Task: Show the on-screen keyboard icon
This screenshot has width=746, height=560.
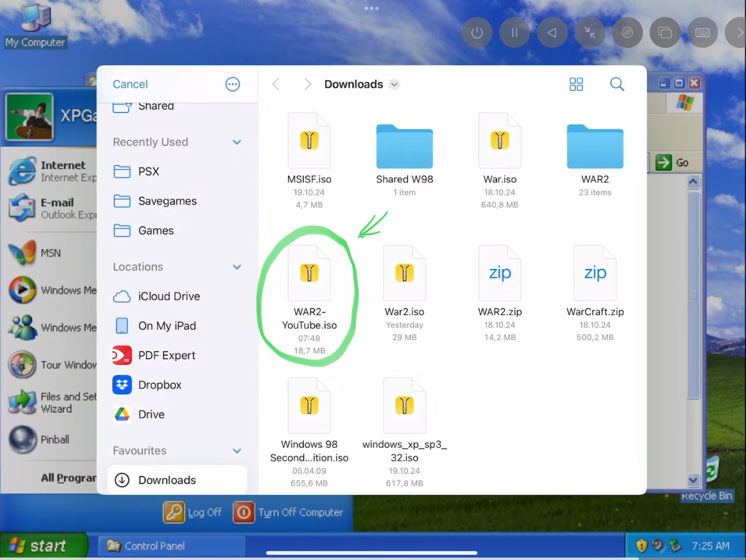Action: [x=702, y=33]
